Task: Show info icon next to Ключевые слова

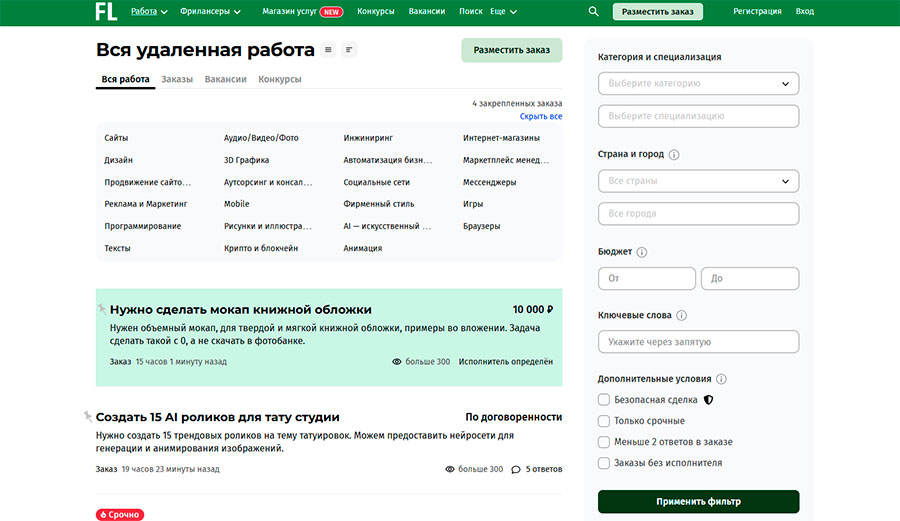Action: point(681,316)
